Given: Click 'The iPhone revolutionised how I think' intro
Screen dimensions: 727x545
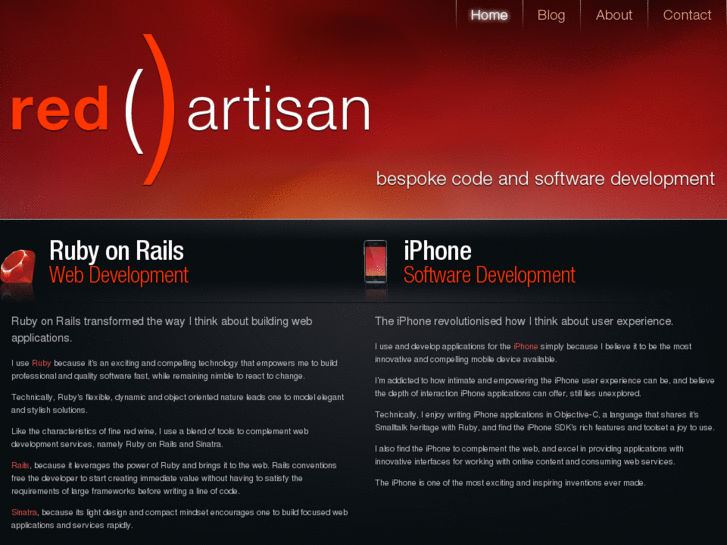Looking at the screenshot, I should (x=524, y=321).
